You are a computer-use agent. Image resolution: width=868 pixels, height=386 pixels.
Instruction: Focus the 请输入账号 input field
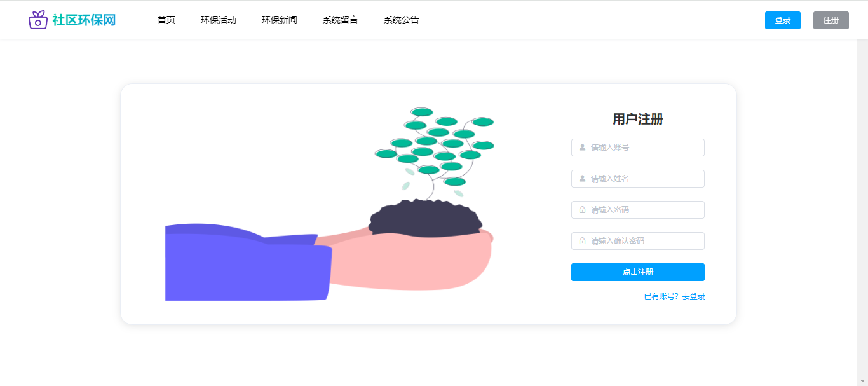click(x=638, y=148)
